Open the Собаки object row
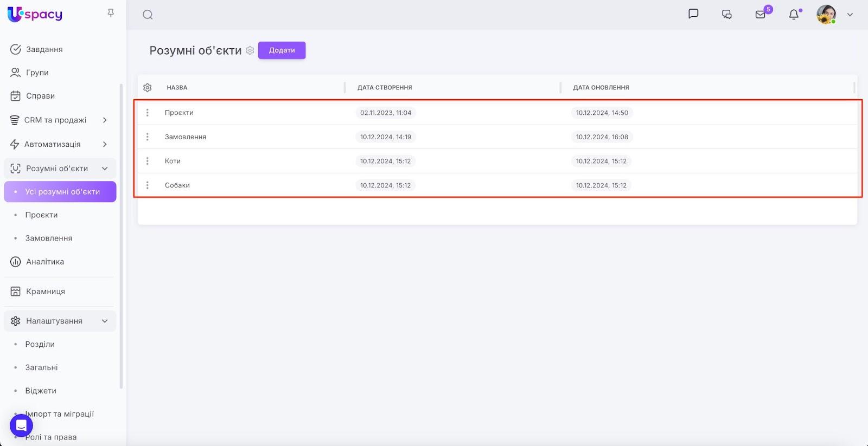Viewport: 868px width, 446px height. [177, 185]
